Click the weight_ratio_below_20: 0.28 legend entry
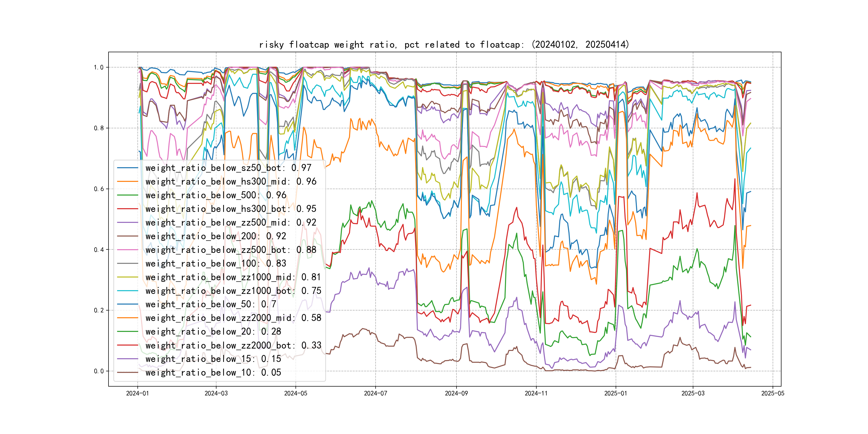The height and width of the screenshot is (434, 868). click(213, 332)
